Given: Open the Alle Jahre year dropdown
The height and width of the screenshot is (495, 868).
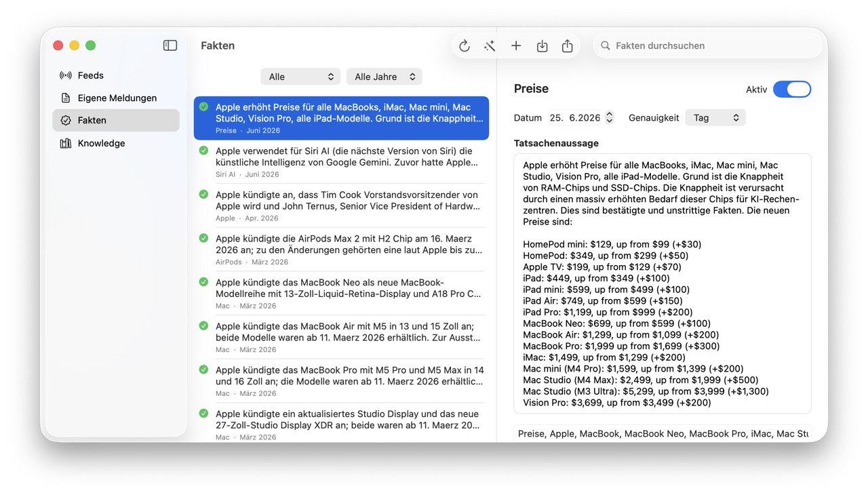Looking at the screenshot, I should point(384,77).
